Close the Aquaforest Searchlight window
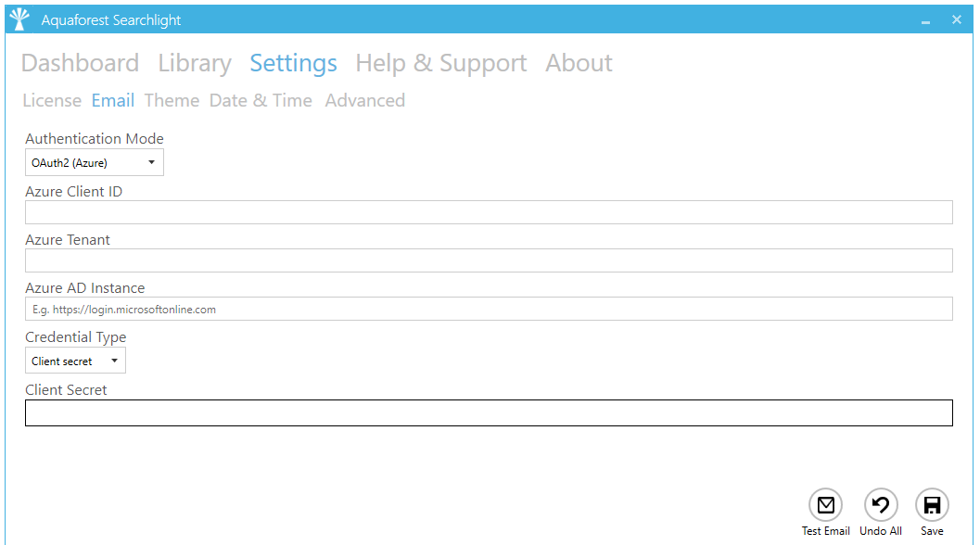980x545 pixels. click(957, 19)
